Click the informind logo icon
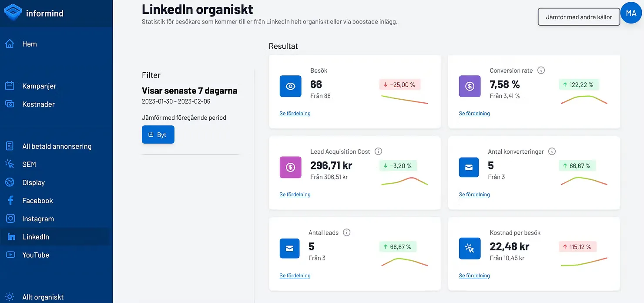The width and height of the screenshot is (644, 303). [x=12, y=12]
